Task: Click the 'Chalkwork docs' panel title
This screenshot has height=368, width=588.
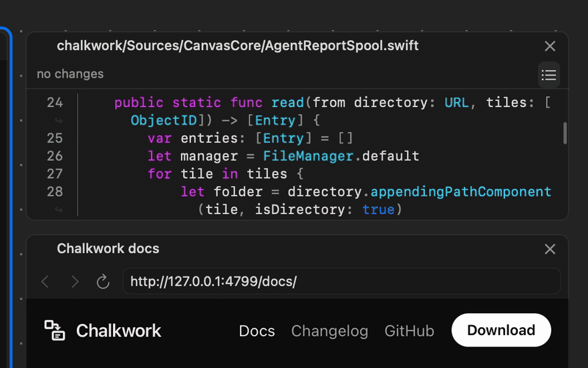Action: pyautogui.click(x=108, y=248)
